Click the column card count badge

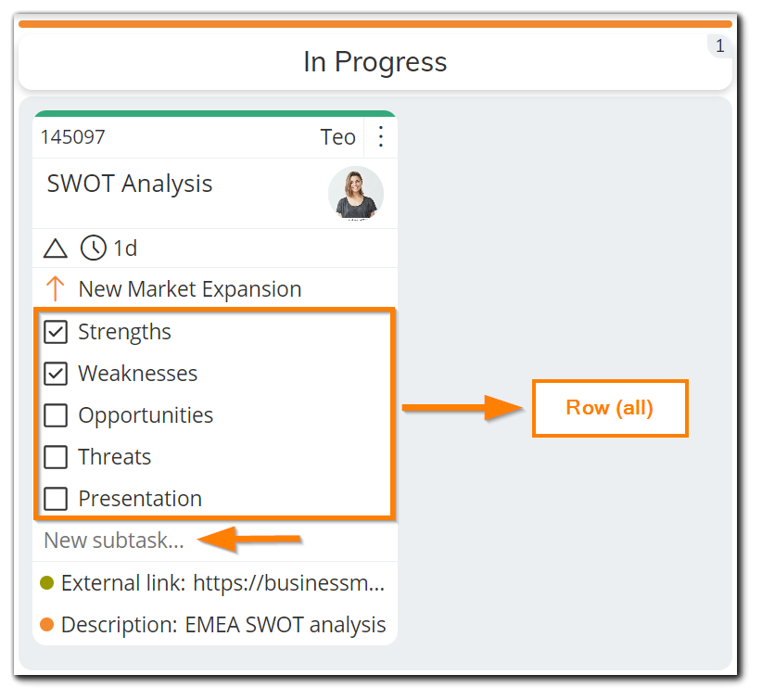[x=719, y=46]
